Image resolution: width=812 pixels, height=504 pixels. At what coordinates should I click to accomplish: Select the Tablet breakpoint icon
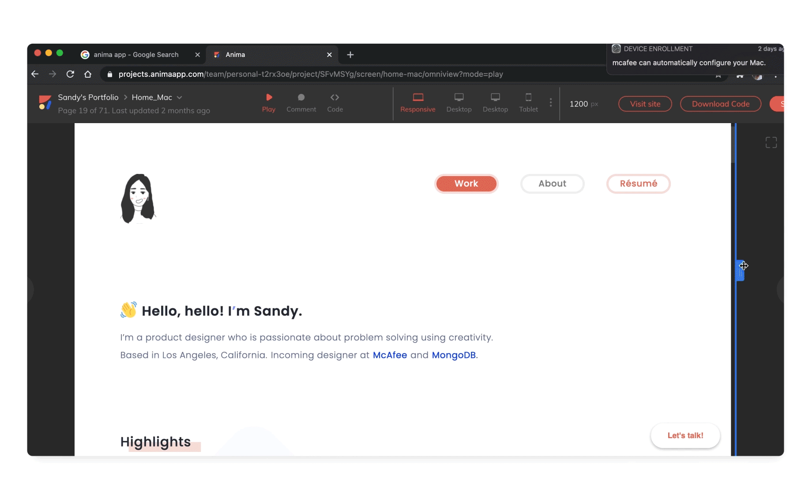[528, 98]
